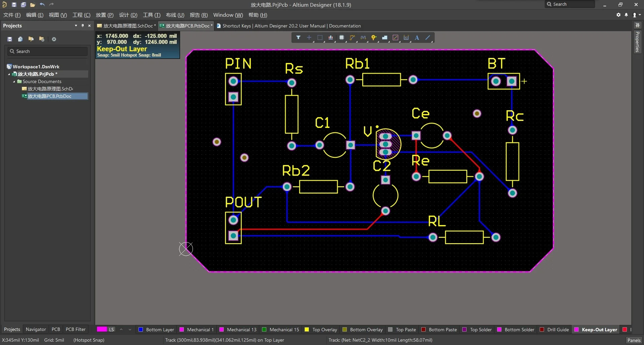Click the selection filter funnel icon
This screenshot has height=345, width=644.
pos(298,38)
